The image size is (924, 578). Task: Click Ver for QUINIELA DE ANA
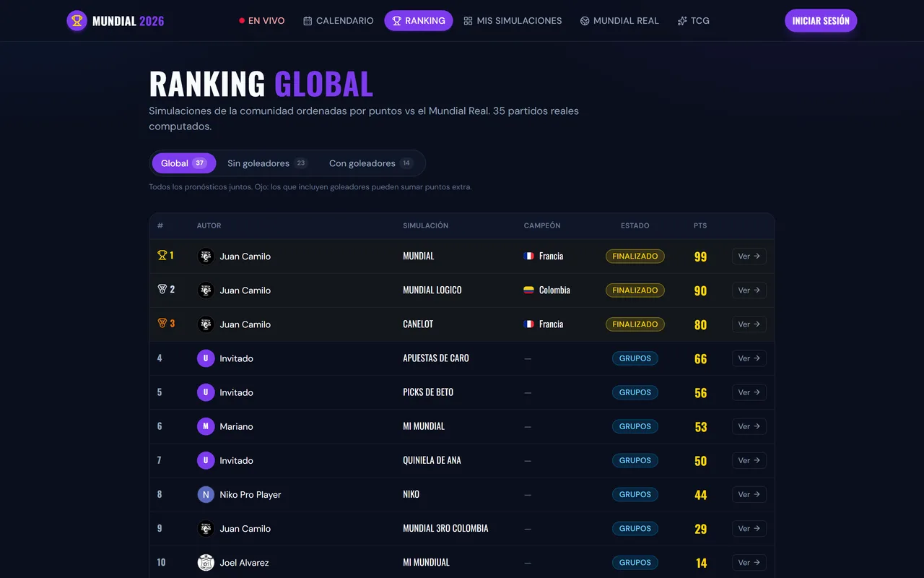point(749,460)
